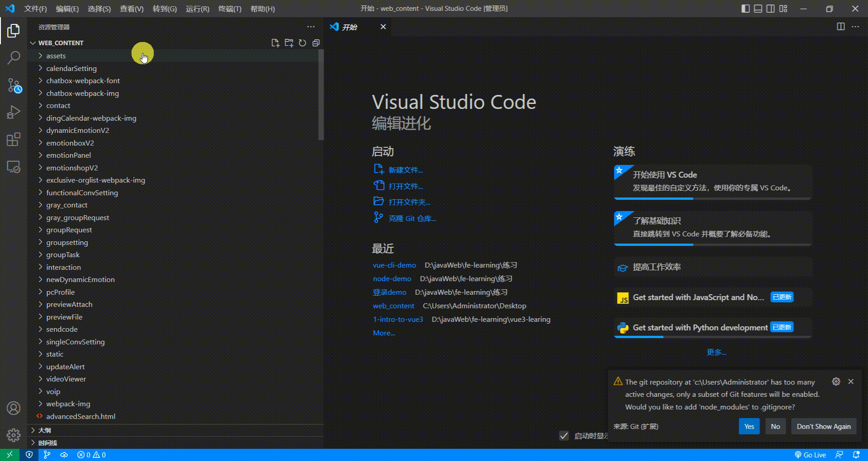Open the Explorer view in activity bar
Screen dimensions: 868x461
pyautogui.click(x=14, y=31)
